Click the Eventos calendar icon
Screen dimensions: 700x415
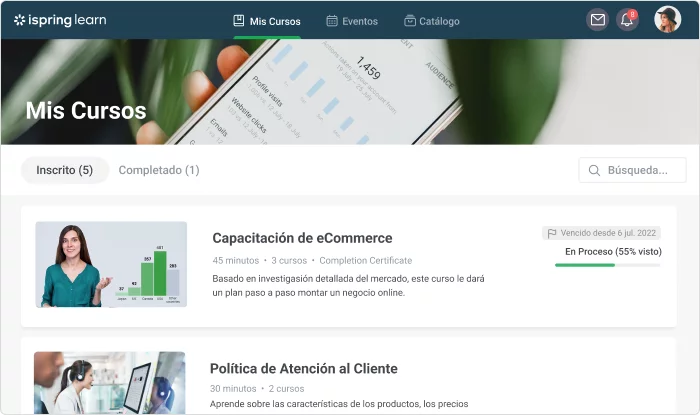pos(332,20)
